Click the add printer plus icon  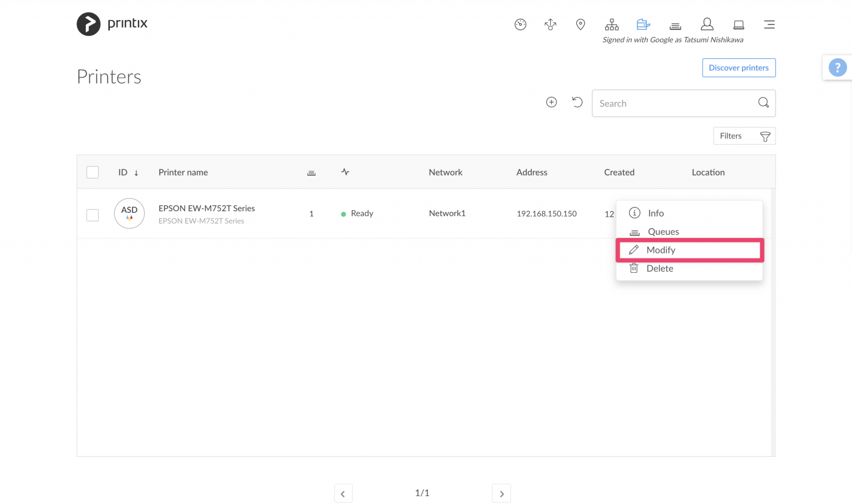[551, 102]
